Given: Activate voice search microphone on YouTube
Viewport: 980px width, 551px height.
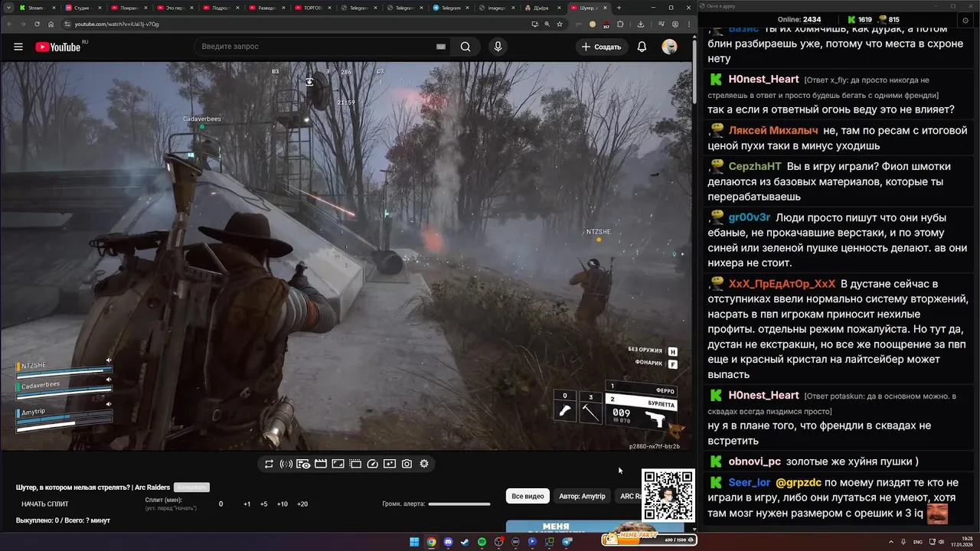Looking at the screenshot, I should point(498,47).
